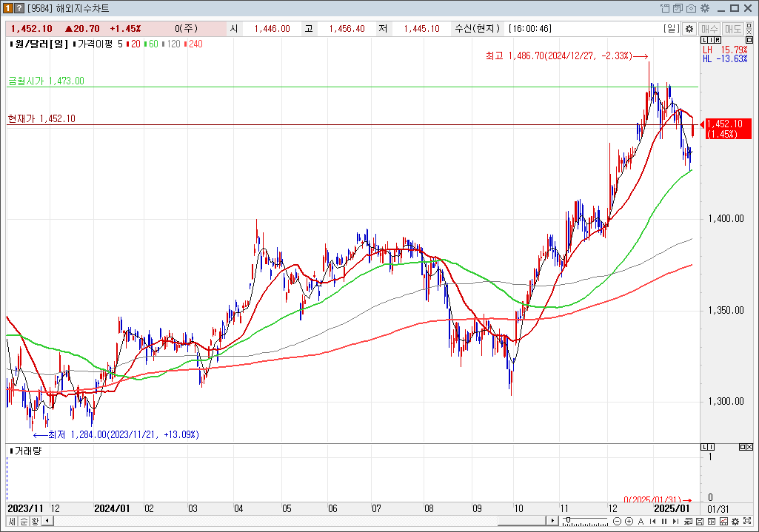Image resolution: width=759 pixels, height=532 pixels.
Task: Click the save floppy disk icon
Action: click(699, 522)
